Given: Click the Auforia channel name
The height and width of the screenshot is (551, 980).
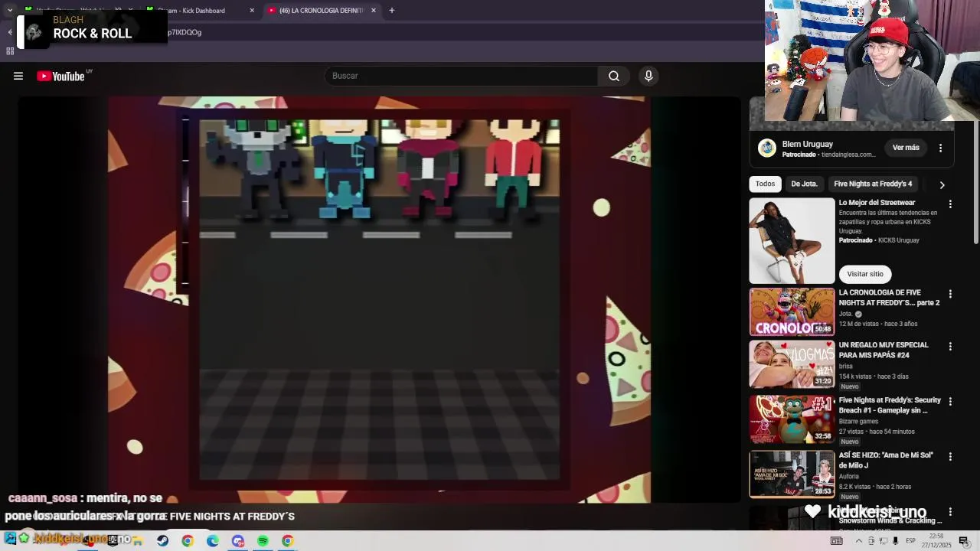Looking at the screenshot, I should pos(849,476).
